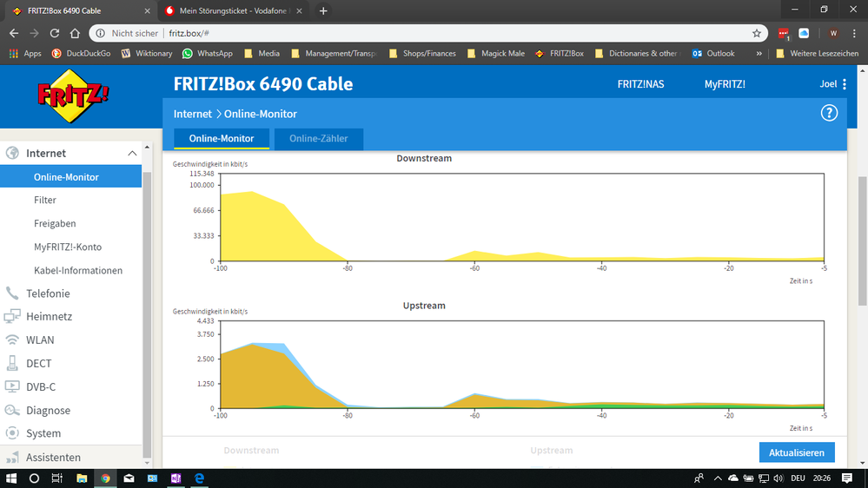Click the Aktualisieren button
This screenshot has height=488, width=868.
(797, 452)
